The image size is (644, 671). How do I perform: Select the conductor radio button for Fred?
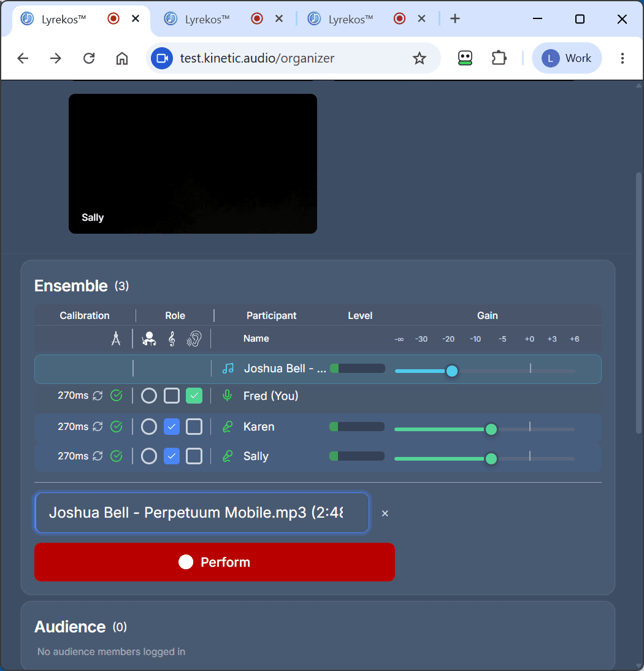149,396
